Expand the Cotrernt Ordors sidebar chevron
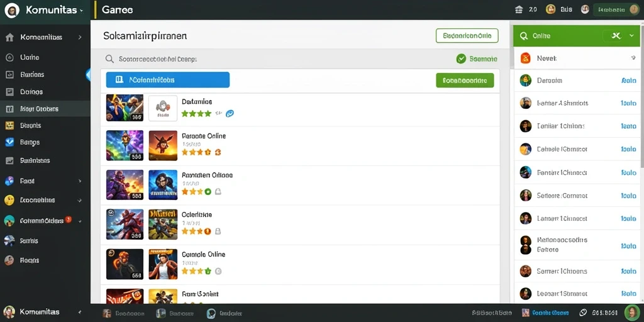The height and width of the screenshot is (322, 644). coord(80,221)
